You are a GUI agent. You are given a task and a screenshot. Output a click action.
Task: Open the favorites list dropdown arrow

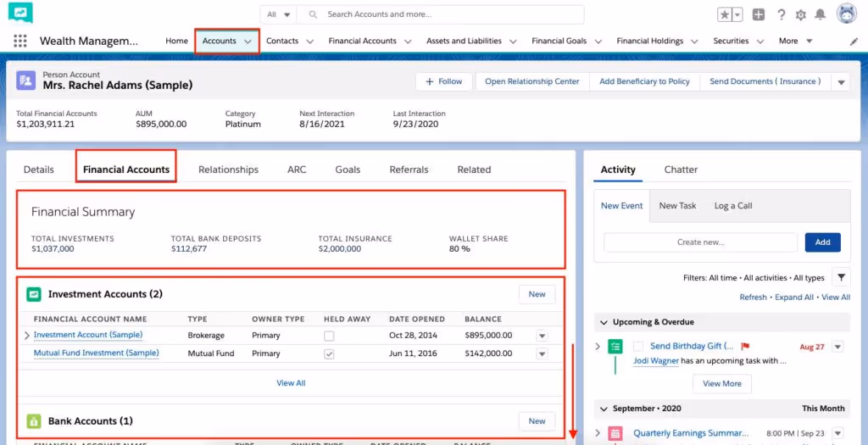point(737,15)
